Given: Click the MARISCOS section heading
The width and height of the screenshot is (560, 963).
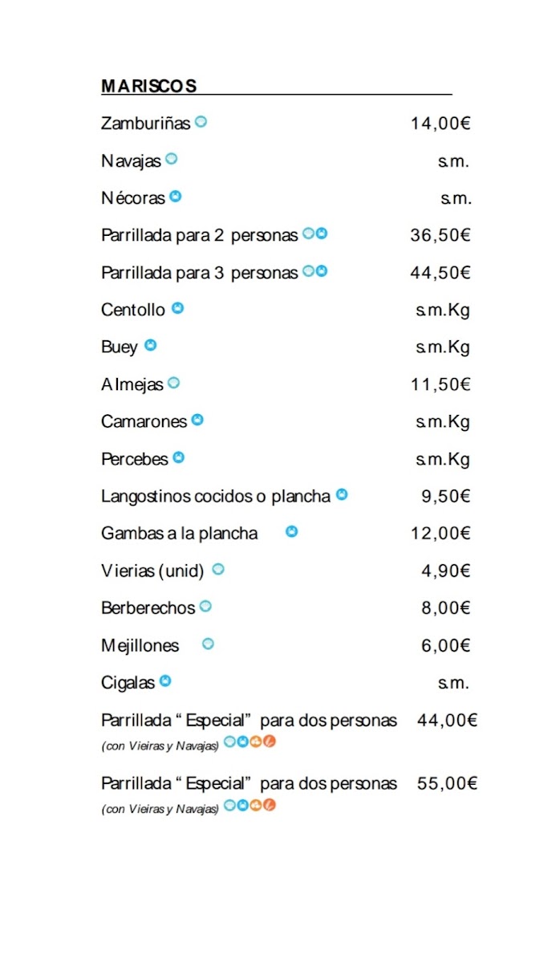Looking at the screenshot, I should point(149,86).
